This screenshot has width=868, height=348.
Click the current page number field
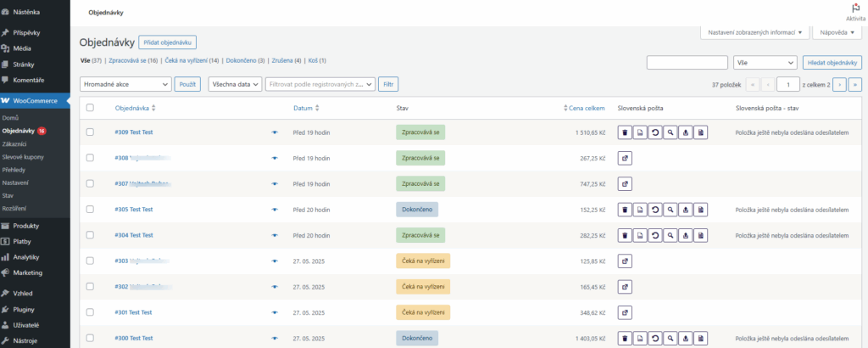pyautogui.click(x=787, y=85)
